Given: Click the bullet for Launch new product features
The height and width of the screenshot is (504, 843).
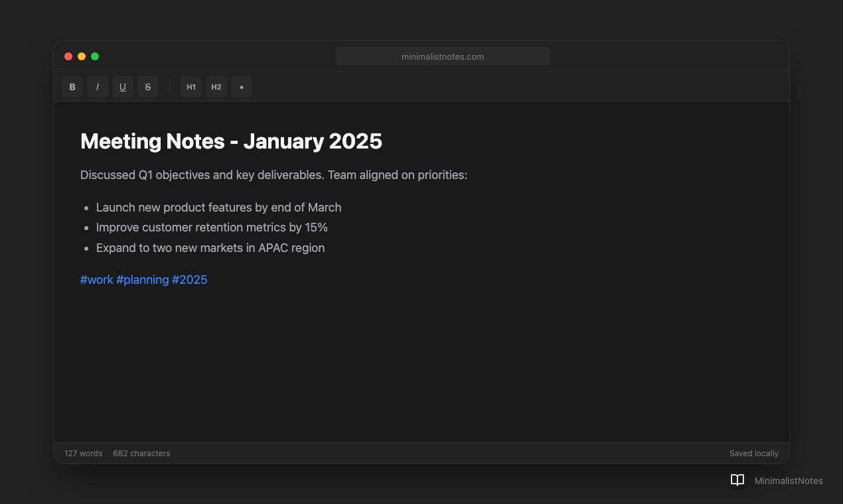Looking at the screenshot, I should coord(86,208).
